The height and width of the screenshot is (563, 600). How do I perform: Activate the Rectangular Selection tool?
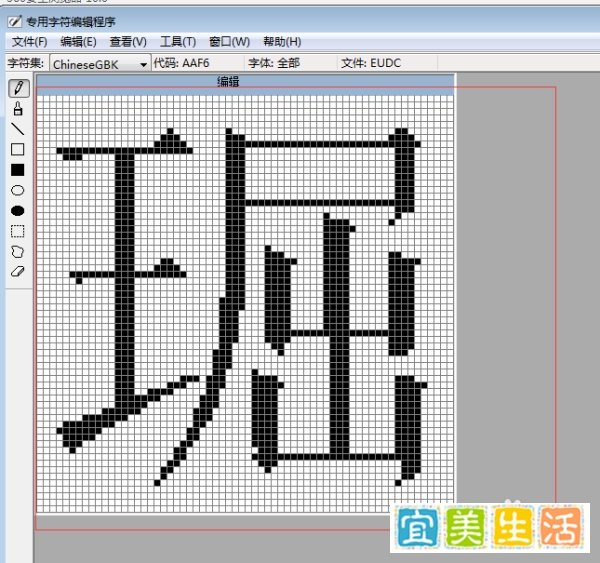(x=18, y=232)
